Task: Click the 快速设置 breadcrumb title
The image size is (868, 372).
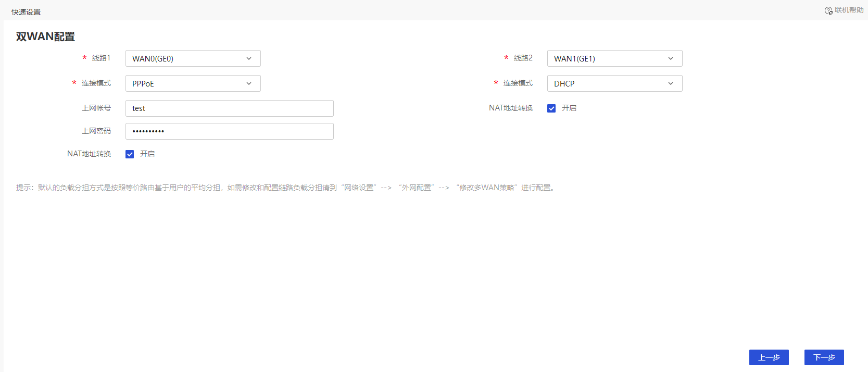Action: coord(26,12)
